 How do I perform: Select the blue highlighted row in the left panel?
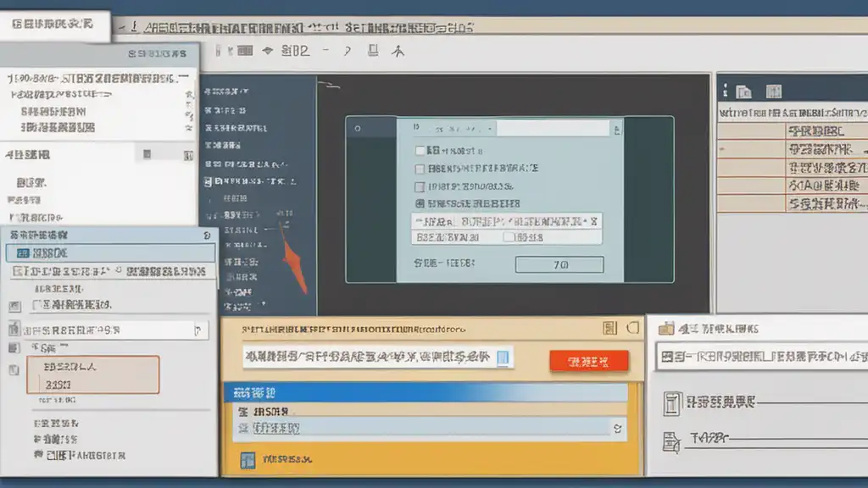pos(111,252)
